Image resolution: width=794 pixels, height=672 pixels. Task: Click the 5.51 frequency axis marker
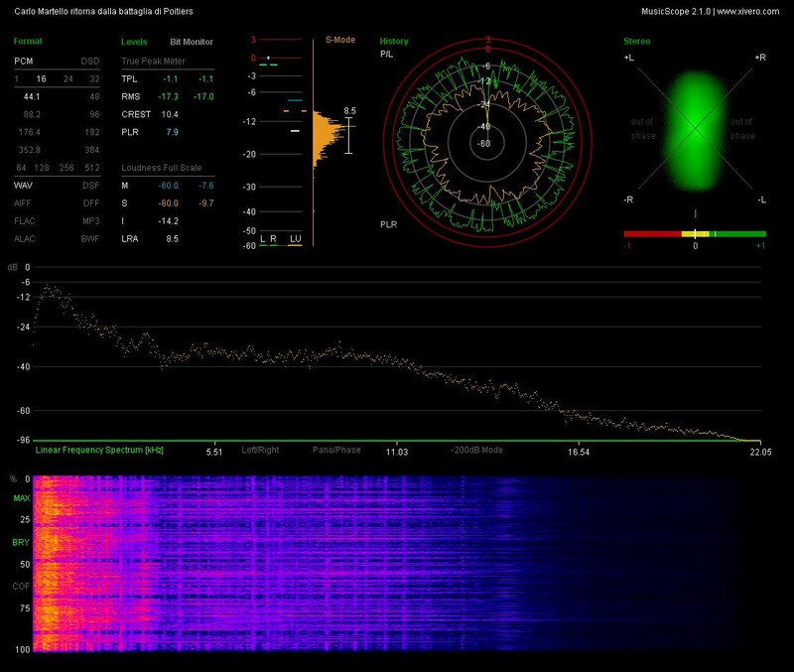[214, 452]
